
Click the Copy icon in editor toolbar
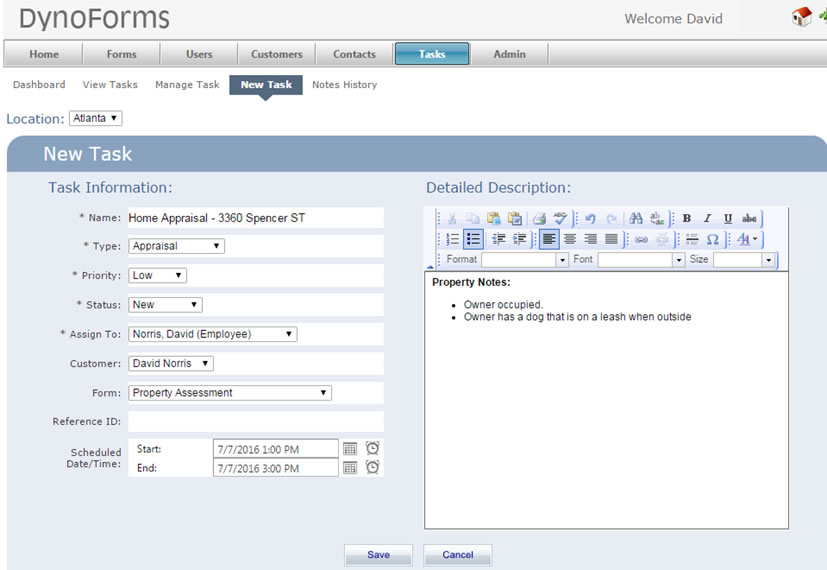coord(473,218)
